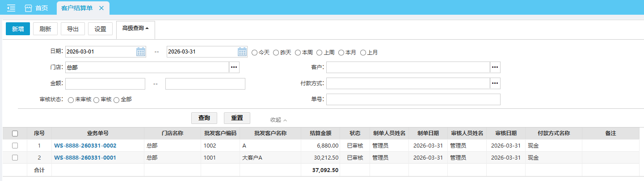Screen dimensions: 644x181
Task: Close the 客户结算单 tab
Action: (101, 8)
